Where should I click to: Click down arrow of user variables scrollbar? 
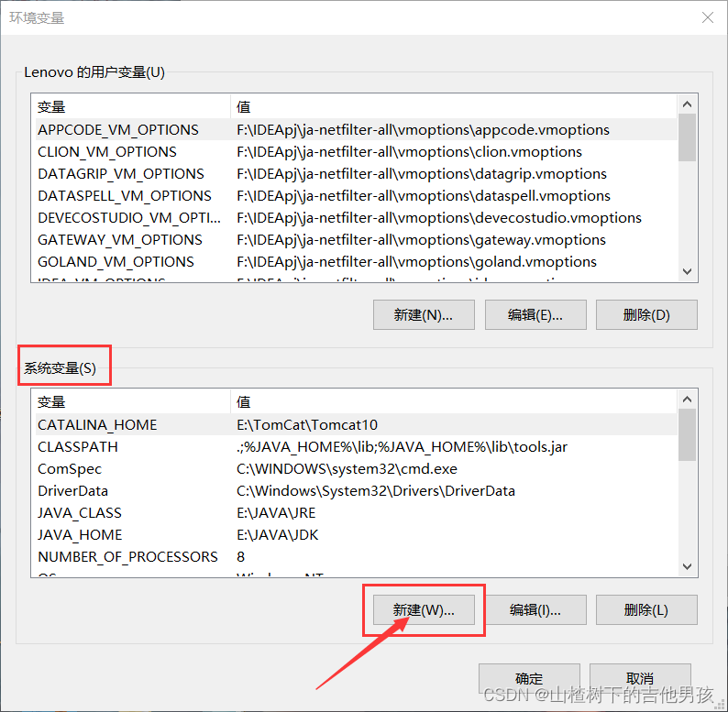click(687, 271)
